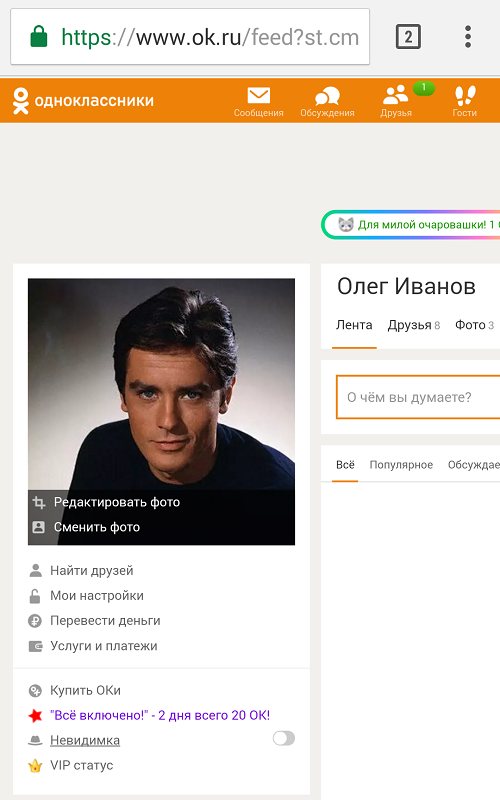Click the Одноклассники logo icon

point(21,101)
